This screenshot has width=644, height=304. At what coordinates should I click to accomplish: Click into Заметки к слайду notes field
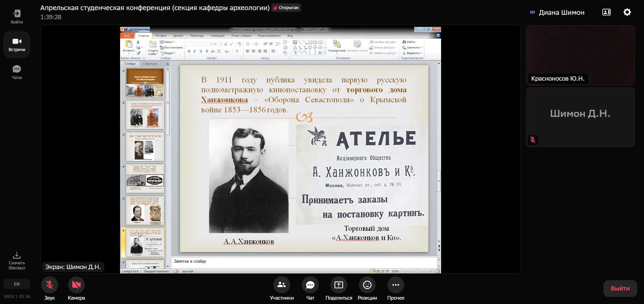304,263
